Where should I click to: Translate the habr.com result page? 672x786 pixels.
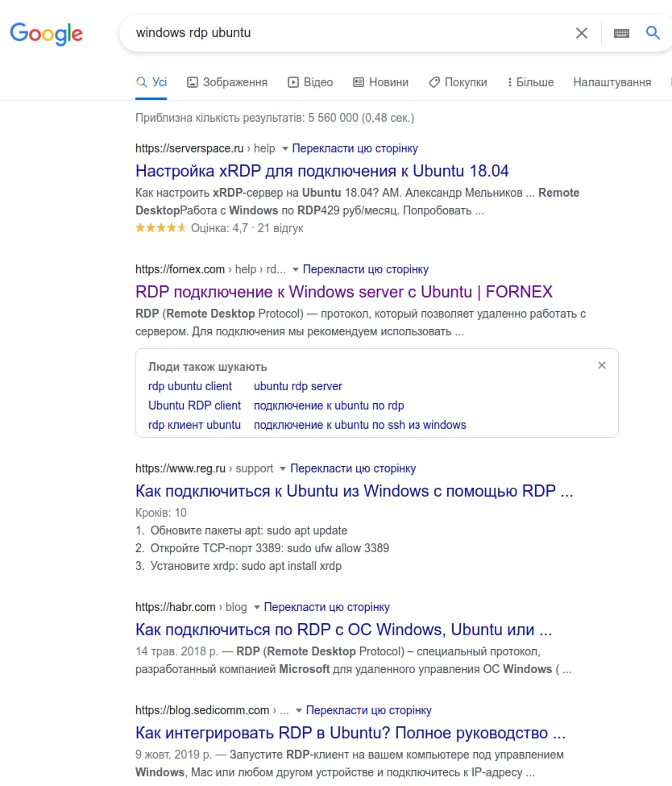click(326, 607)
